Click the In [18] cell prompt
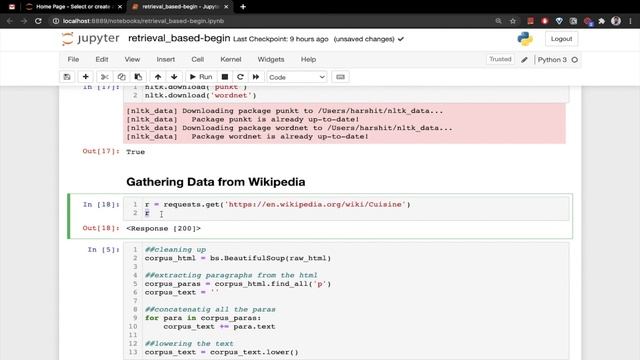The height and width of the screenshot is (360, 640). tap(101, 204)
